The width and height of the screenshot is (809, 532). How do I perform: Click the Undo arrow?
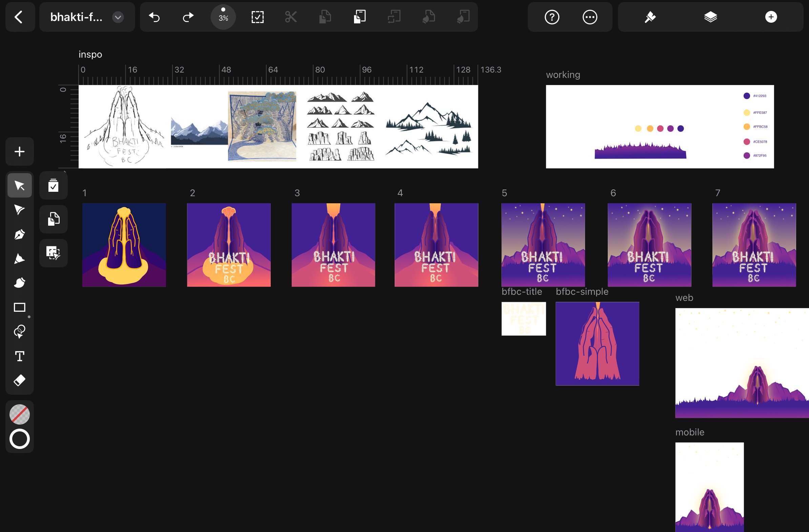pos(154,17)
